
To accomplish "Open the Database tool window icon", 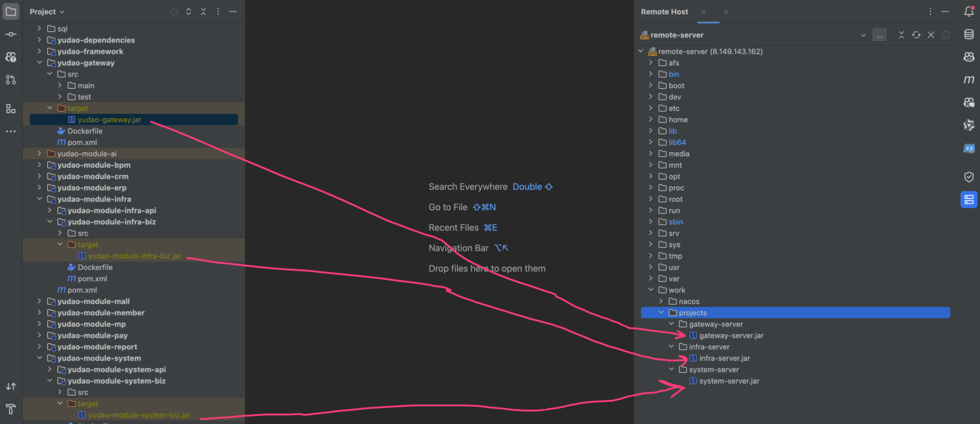I will point(969,35).
